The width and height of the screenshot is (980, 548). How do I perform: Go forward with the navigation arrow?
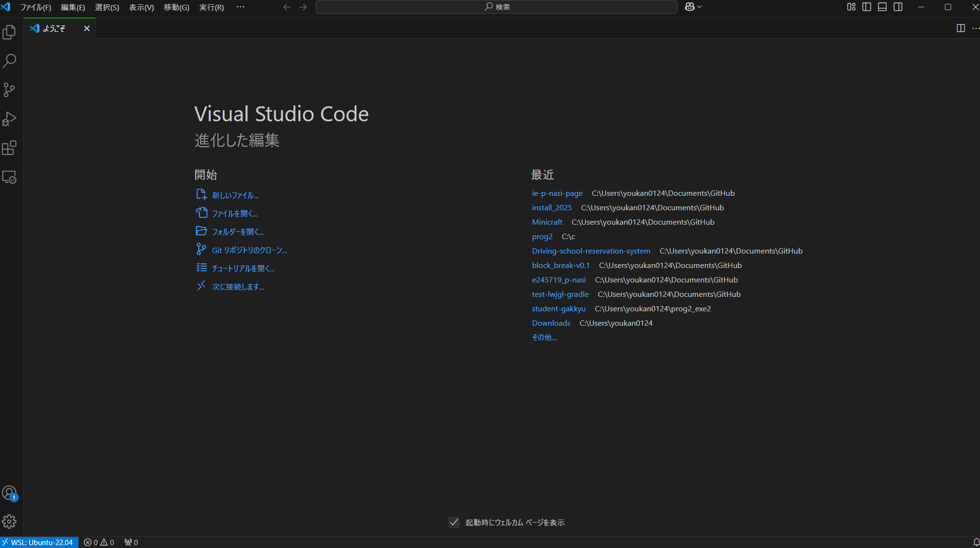303,7
